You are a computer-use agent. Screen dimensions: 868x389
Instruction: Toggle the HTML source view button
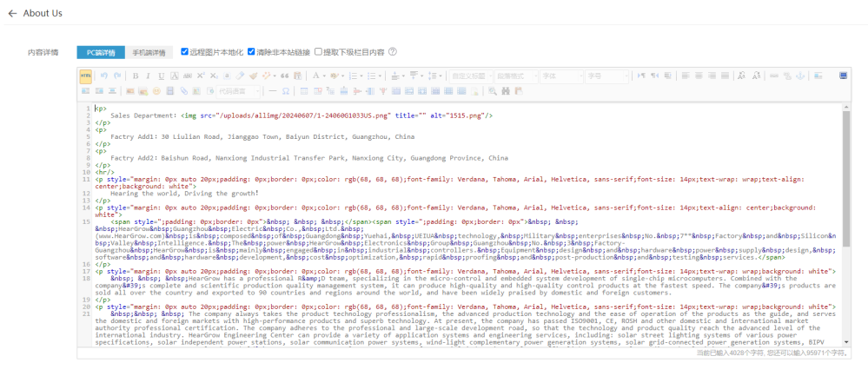tap(85, 76)
